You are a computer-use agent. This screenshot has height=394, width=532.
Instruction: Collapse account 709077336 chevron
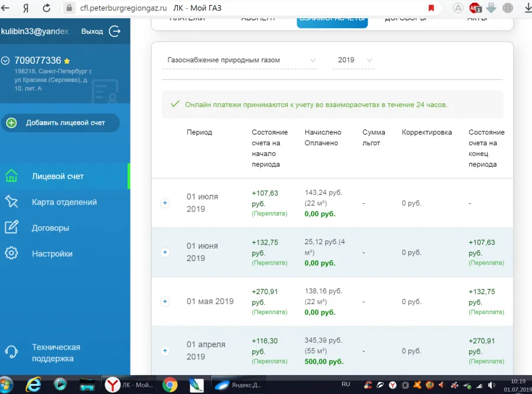point(5,61)
